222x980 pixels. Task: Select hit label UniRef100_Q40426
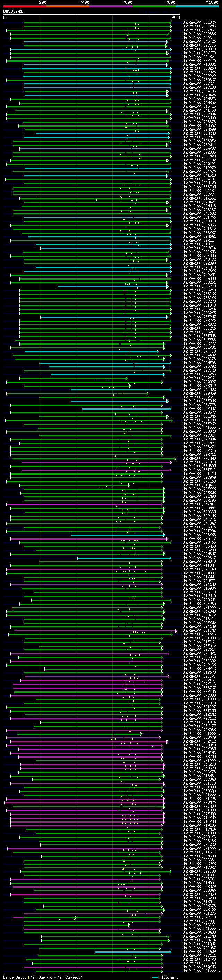(x=199, y=41)
